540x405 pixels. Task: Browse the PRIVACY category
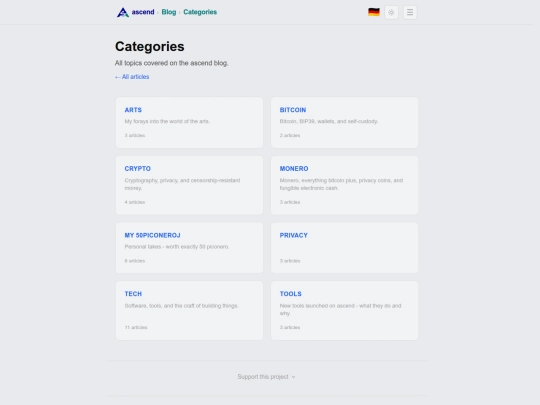(x=344, y=248)
